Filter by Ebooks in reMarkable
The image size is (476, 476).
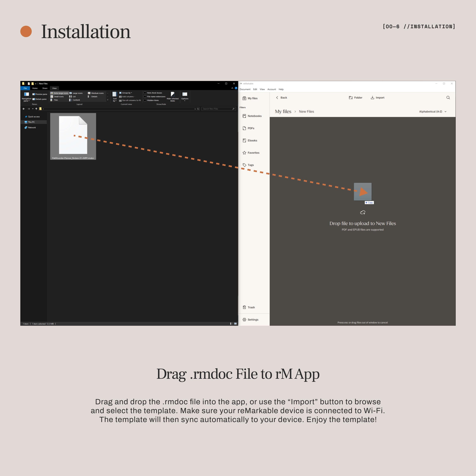pyautogui.click(x=250, y=141)
